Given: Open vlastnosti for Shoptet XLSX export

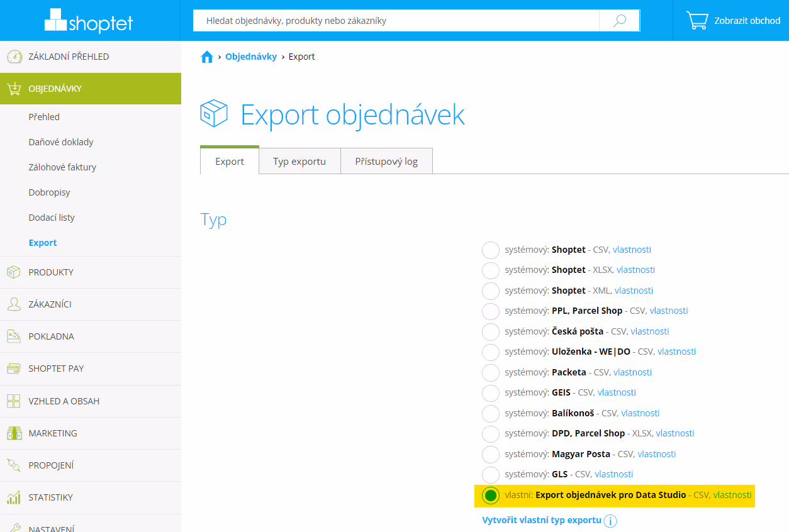Looking at the screenshot, I should [635, 270].
